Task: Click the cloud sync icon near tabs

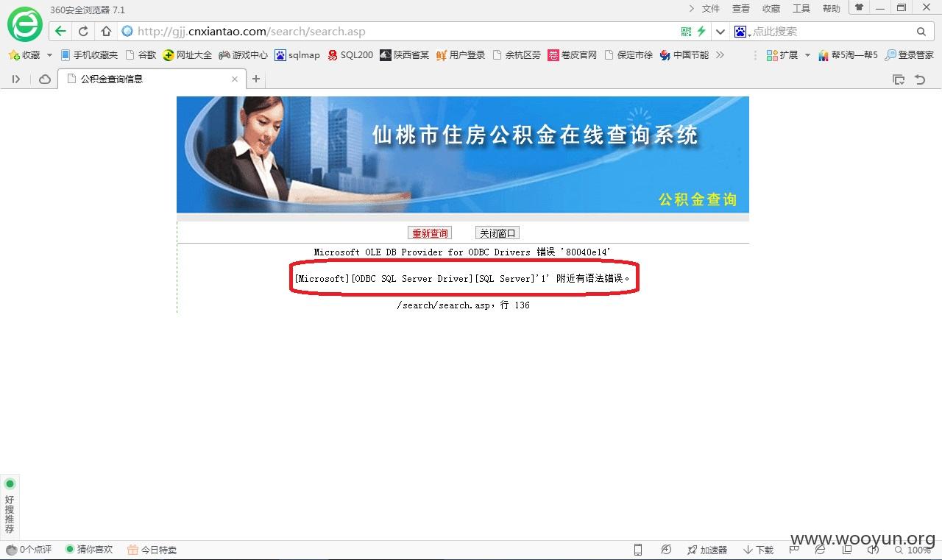Action: (x=45, y=79)
